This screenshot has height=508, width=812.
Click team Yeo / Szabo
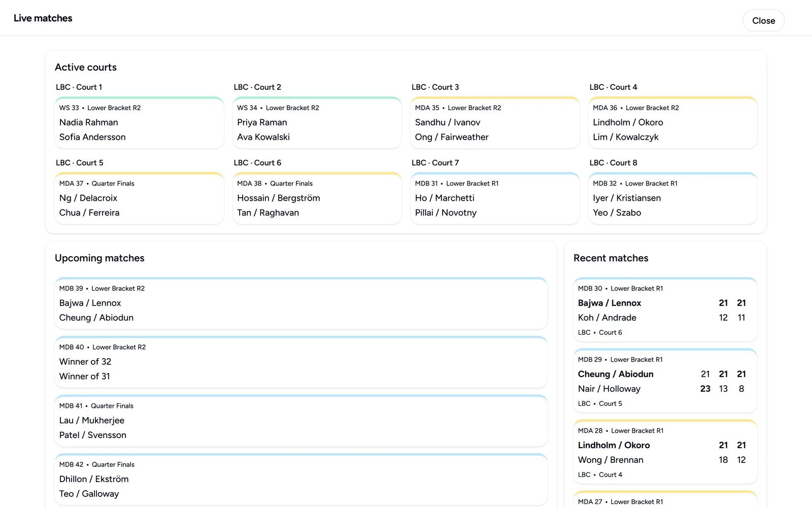coord(617,213)
